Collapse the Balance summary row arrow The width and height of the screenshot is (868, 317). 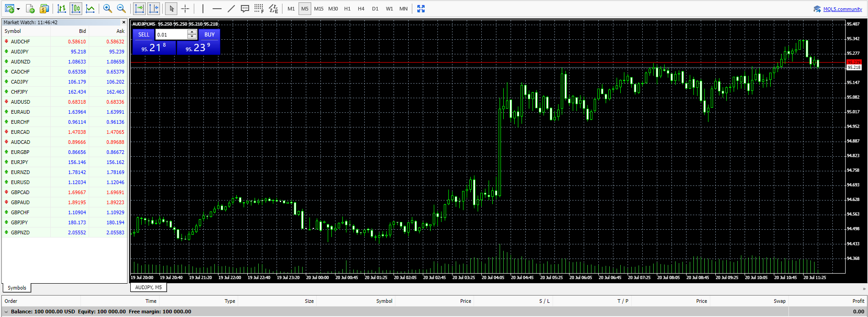6,312
